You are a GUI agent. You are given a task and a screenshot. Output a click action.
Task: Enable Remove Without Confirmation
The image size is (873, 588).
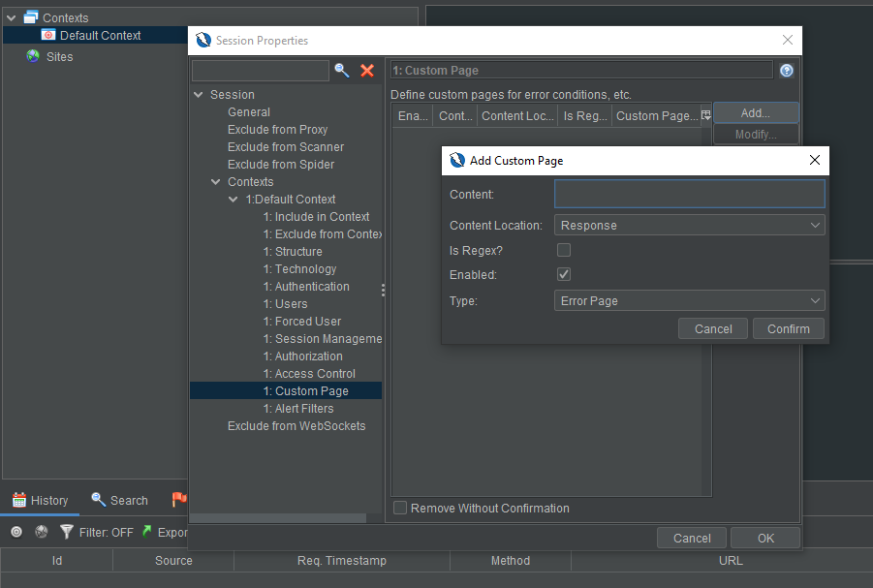click(x=400, y=508)
